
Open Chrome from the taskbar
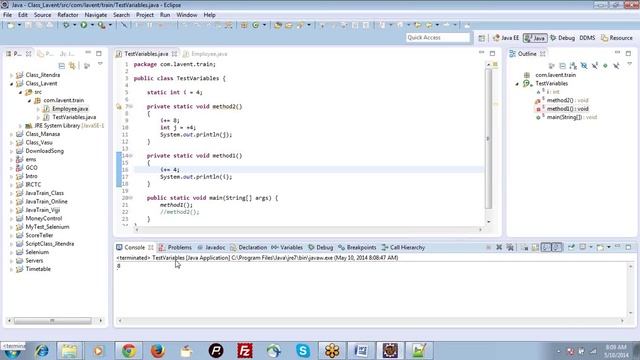coord(129,351)
